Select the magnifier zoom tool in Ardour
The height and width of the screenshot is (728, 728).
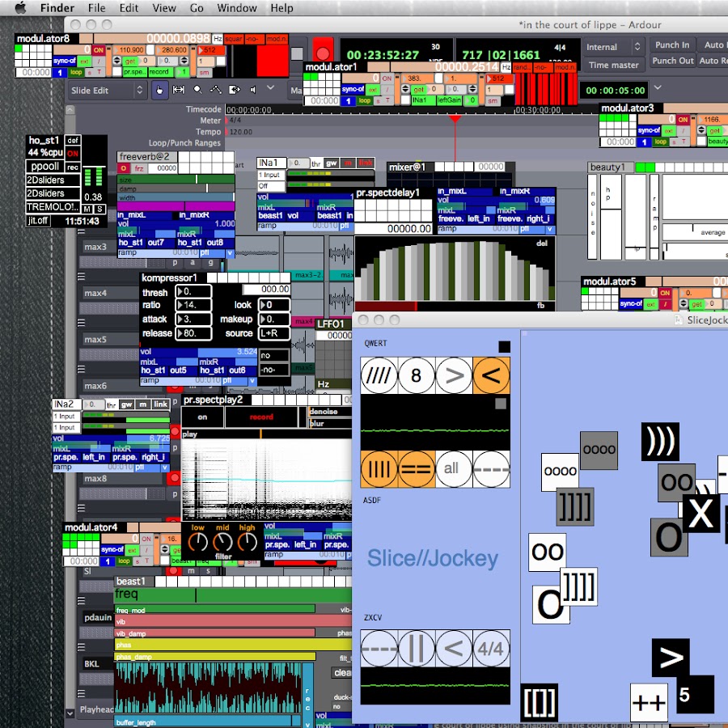tap(197, 90)
